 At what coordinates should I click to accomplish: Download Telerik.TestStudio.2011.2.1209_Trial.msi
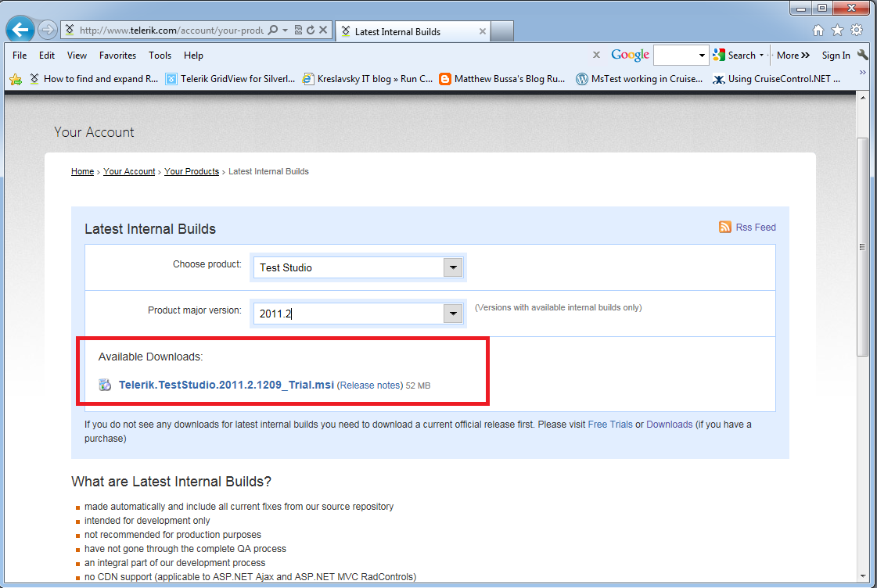[226, 385]
